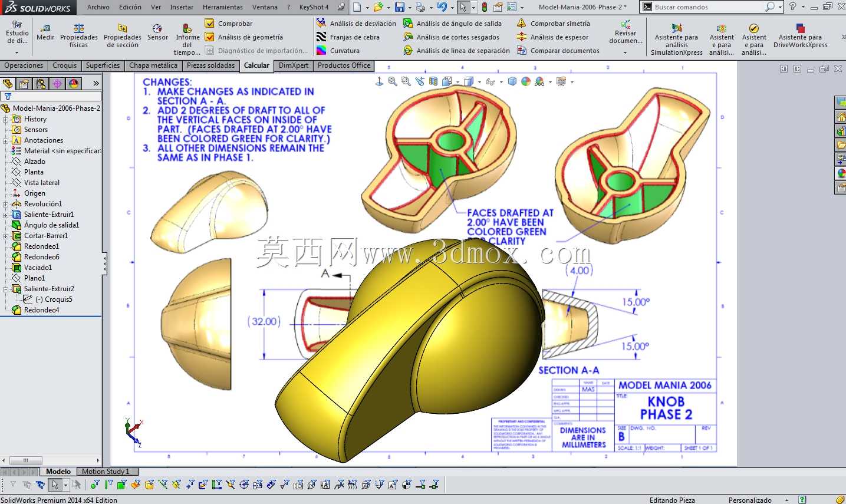Launch Asistente para DriveWorksXpress
This screenshot has width=846, height=504.
click(800, 36)
